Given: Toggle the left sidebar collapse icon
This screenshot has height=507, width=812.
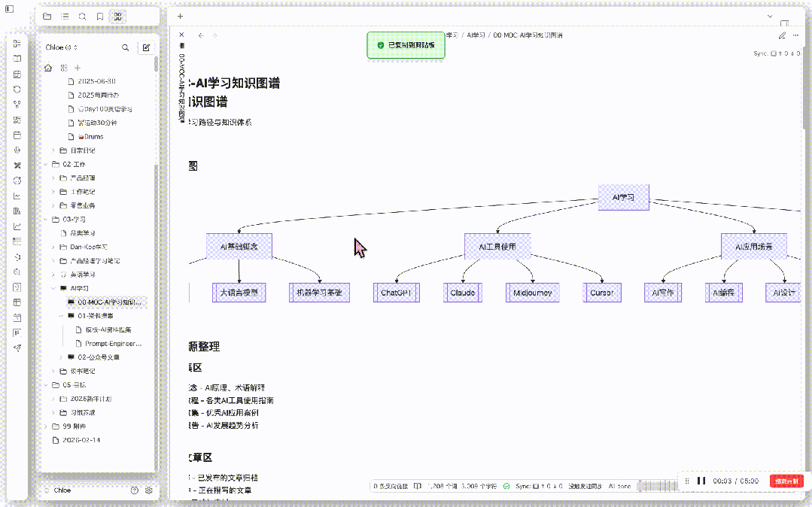Looking at the screenshot, I should tap(9, 9).
